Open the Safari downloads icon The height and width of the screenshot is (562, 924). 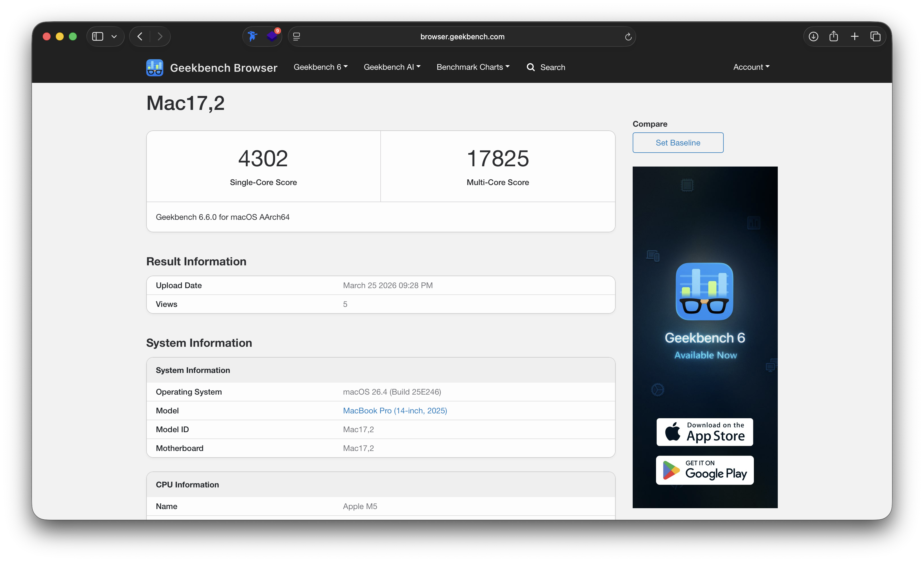tap(813, 36)
